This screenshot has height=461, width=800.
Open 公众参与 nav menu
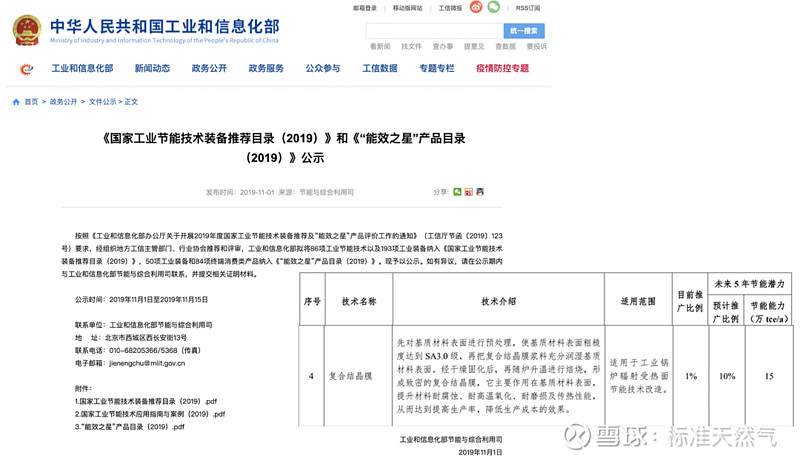click(323, 68)
